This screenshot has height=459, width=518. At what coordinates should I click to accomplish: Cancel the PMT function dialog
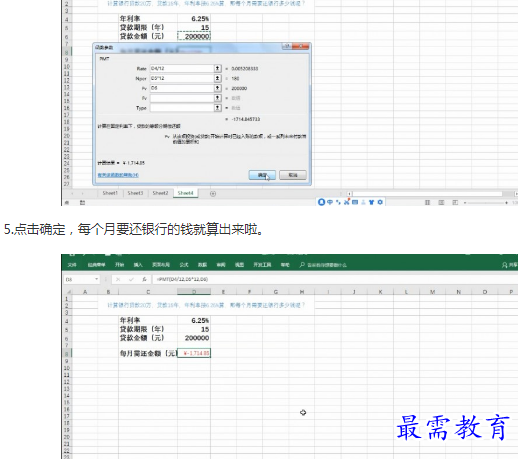293,175
